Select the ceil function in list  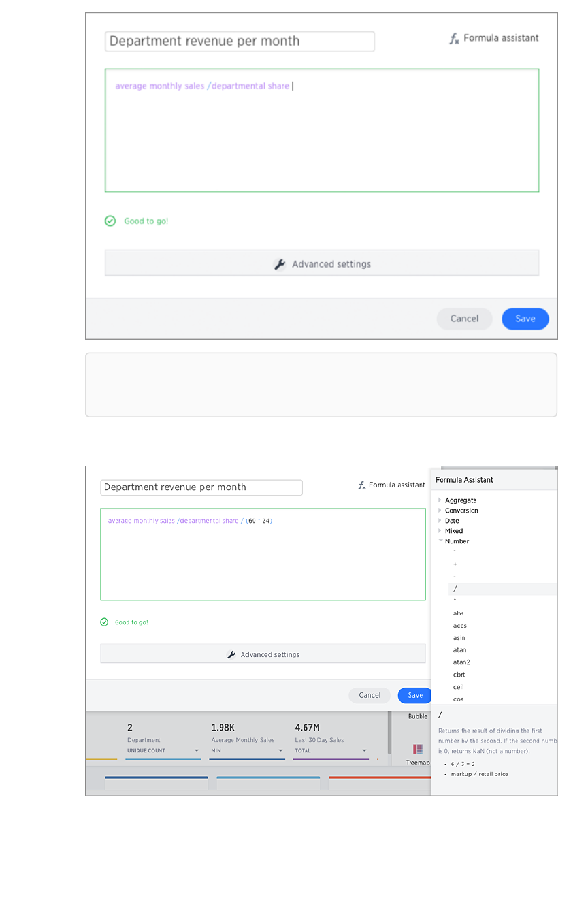[459, 687]
